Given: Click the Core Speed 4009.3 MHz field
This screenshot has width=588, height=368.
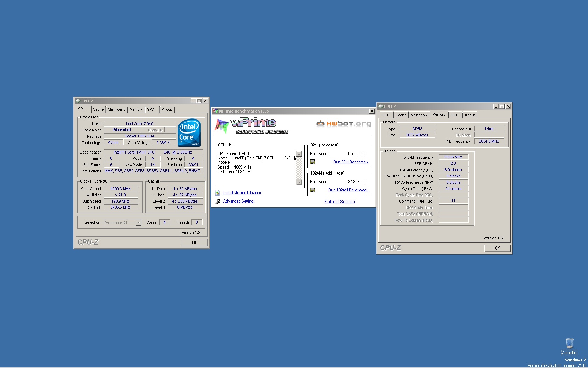Looking at the screenshot, I should point(120,189).
